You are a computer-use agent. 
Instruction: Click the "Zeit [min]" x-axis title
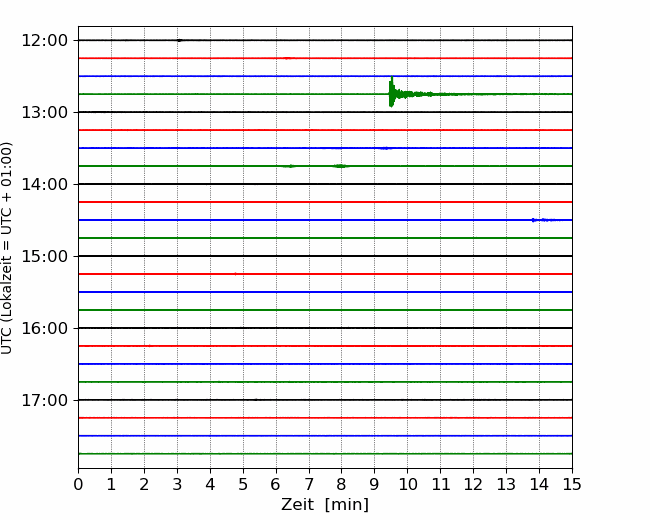coord(325,505)
